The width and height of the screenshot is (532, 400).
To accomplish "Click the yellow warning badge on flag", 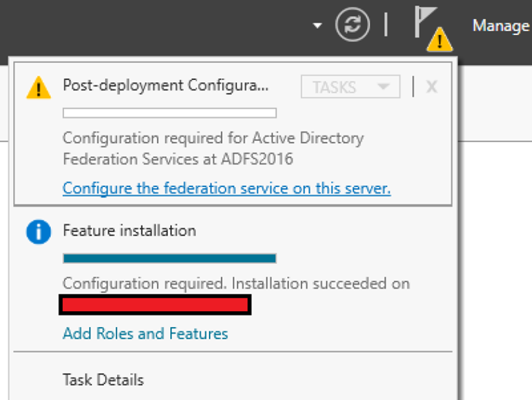I will pyautogui.click(x=439, y=40).
